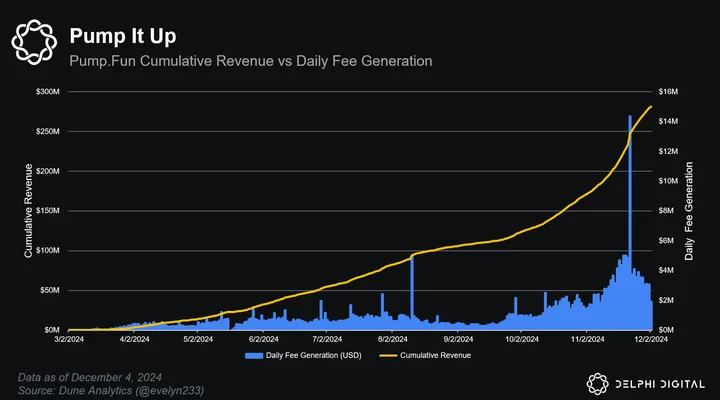720x400 pixels.
Task: Click the 'DELPHI DIGITAL' brand text
Action: click(660, 384)
